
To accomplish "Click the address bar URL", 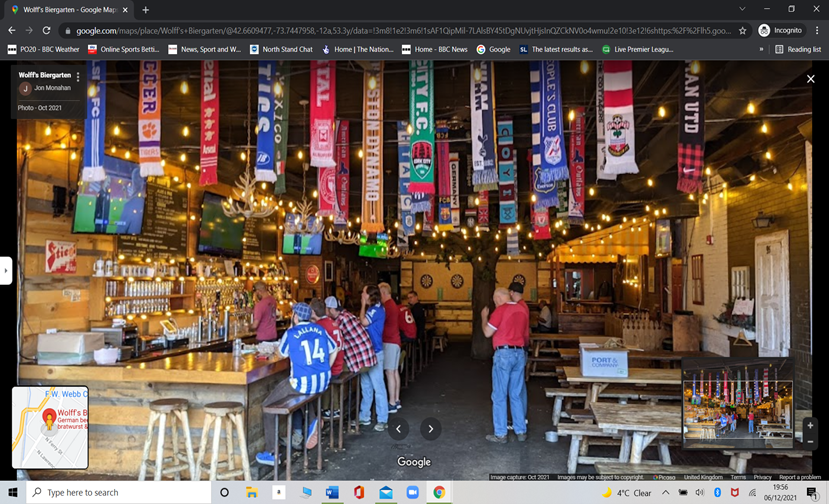I will [x=403, y=31].
